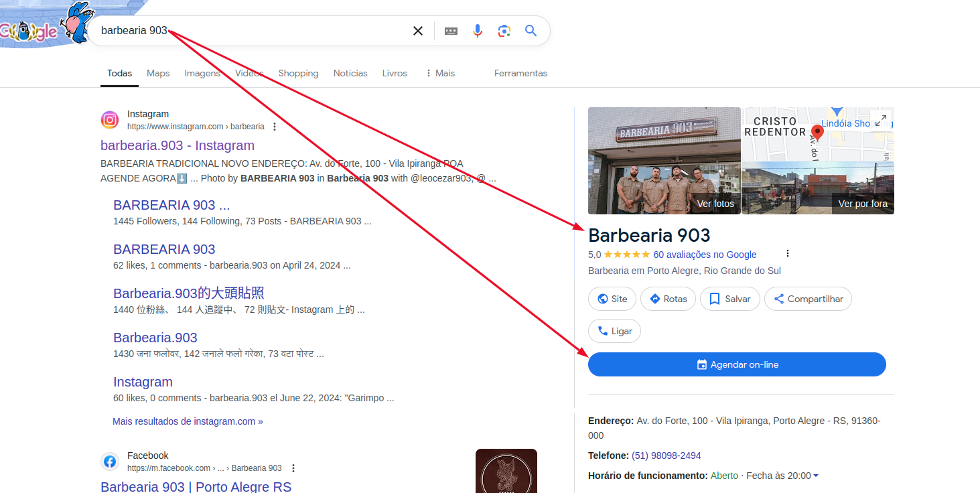This screenshot has height=493, width=980.
Task: Expand opening hours dropdown arrow
Action: click(x=815, y=476)
